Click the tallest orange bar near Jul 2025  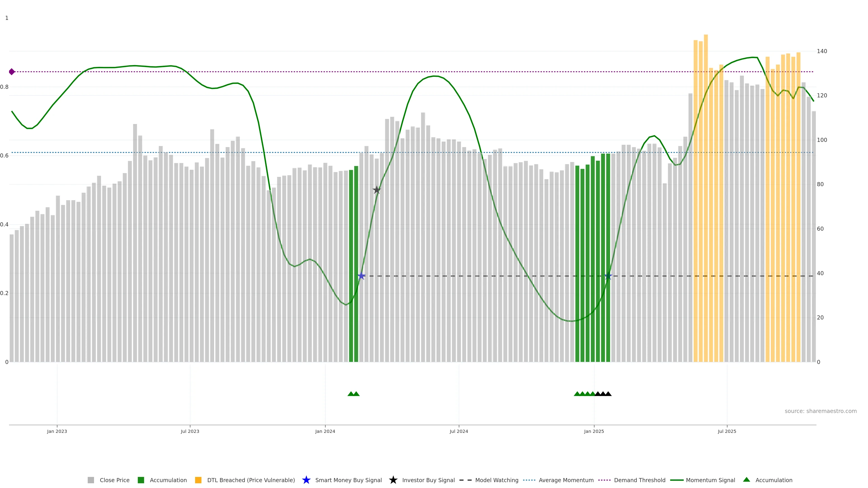click(705, 202)
